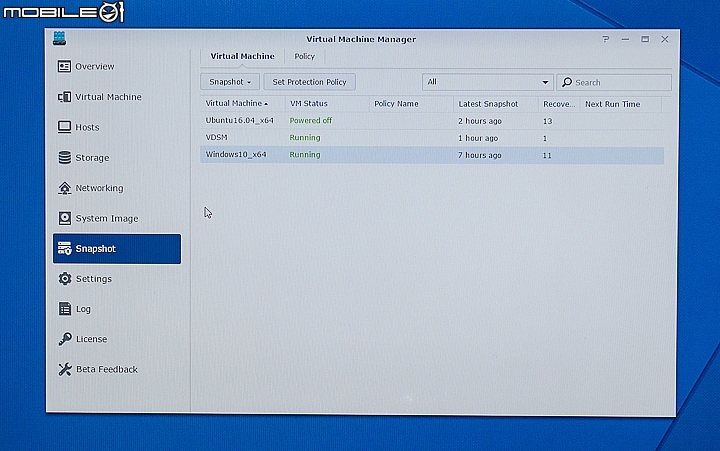Minimize the Virtual Machine Manager window
720x451 pixels.
click(x=625, y=39)
